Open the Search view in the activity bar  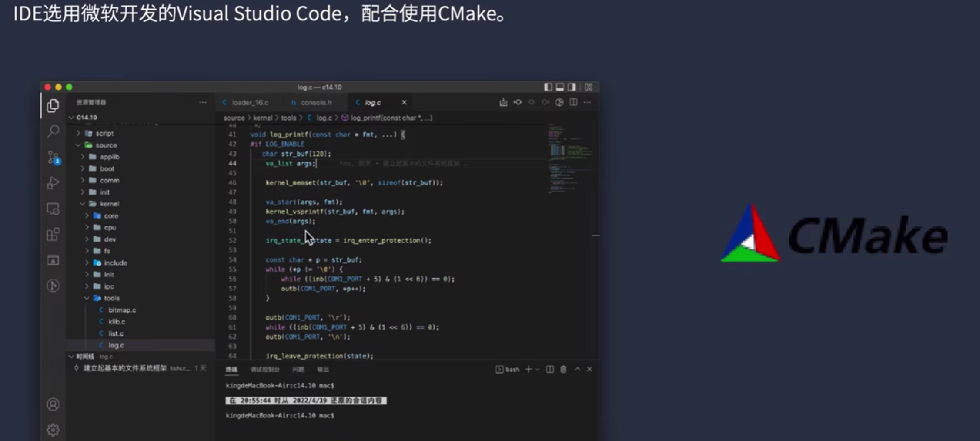pyautogui.click(x=53, y=131)
